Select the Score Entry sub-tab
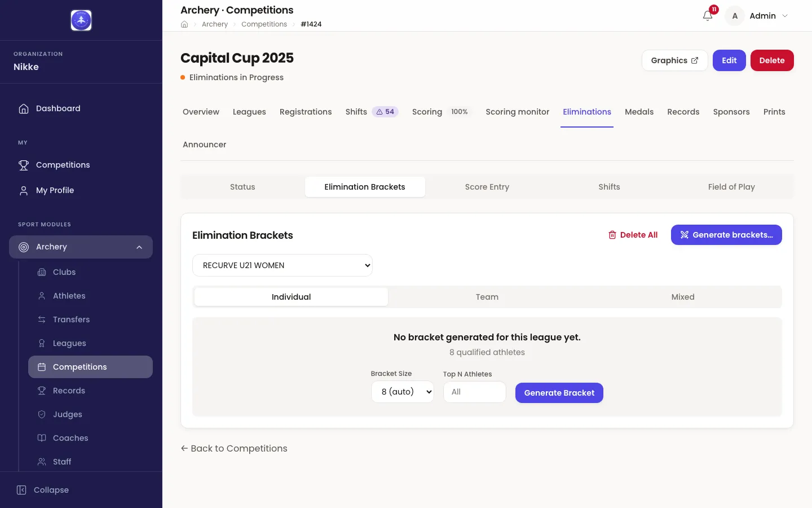This screenshot has height=508, width=812. [487, 187]
